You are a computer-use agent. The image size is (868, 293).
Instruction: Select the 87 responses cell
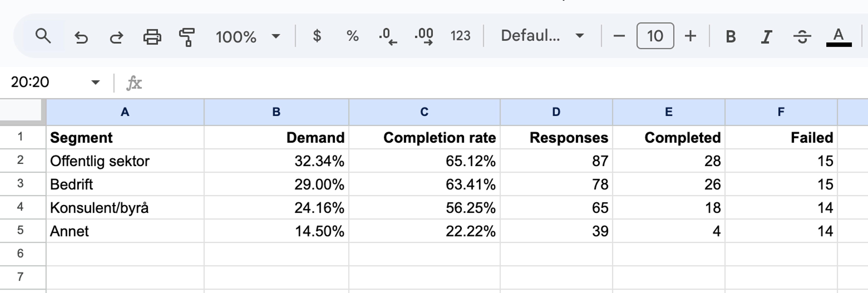[556, 161]
